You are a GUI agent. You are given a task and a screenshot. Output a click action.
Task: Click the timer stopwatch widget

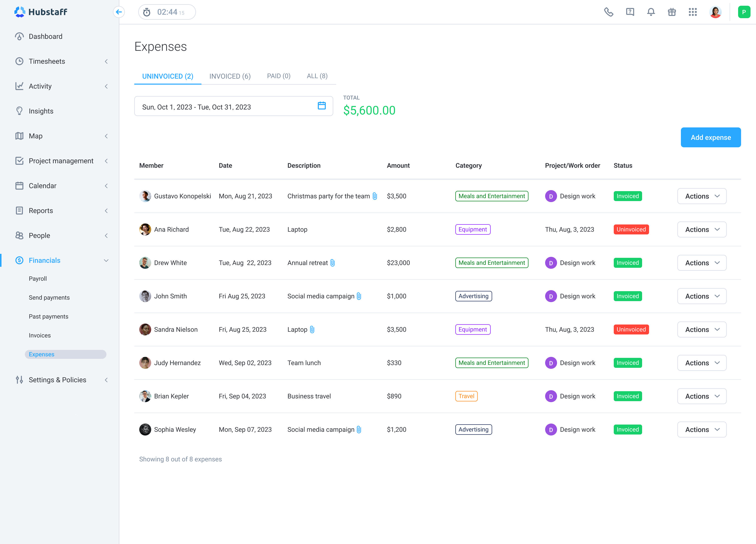point(167,12)
